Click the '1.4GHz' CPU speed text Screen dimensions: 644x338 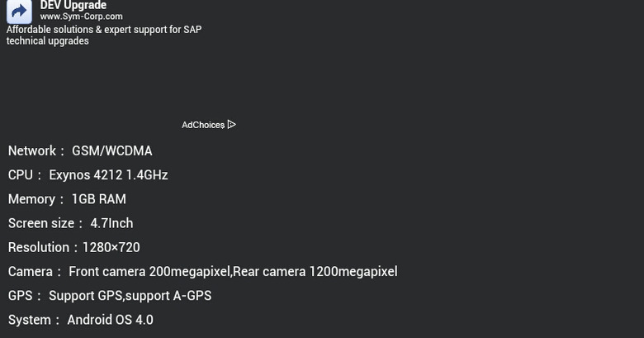(x=147, y=175)
